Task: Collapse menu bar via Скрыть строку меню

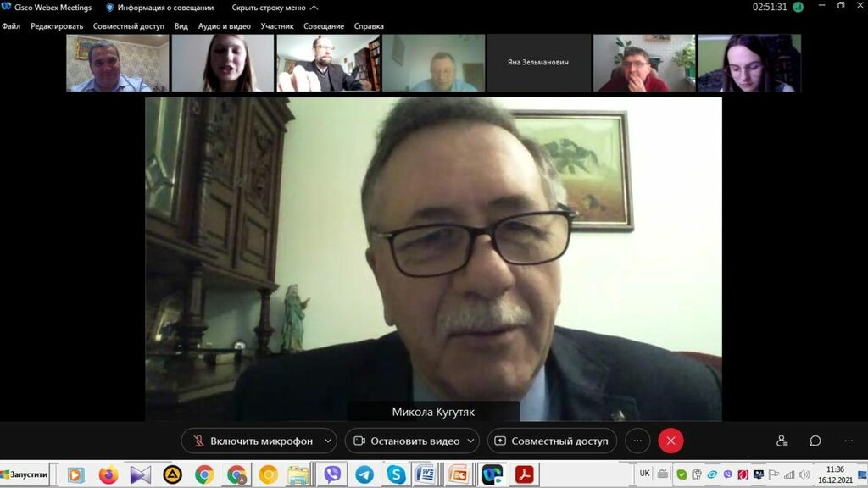Action: point(274,8)
